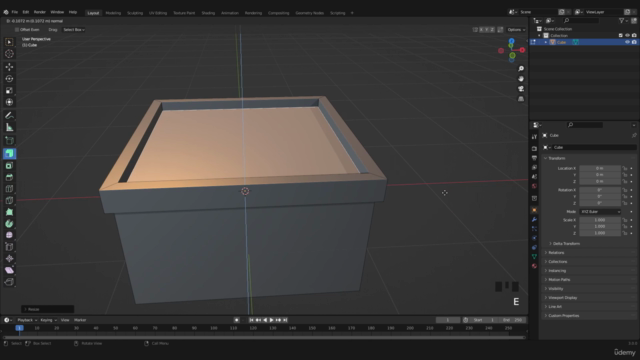The image size is (640, 360).
Task: Open the outliner filter dropdown
Action: pos(622,20)
